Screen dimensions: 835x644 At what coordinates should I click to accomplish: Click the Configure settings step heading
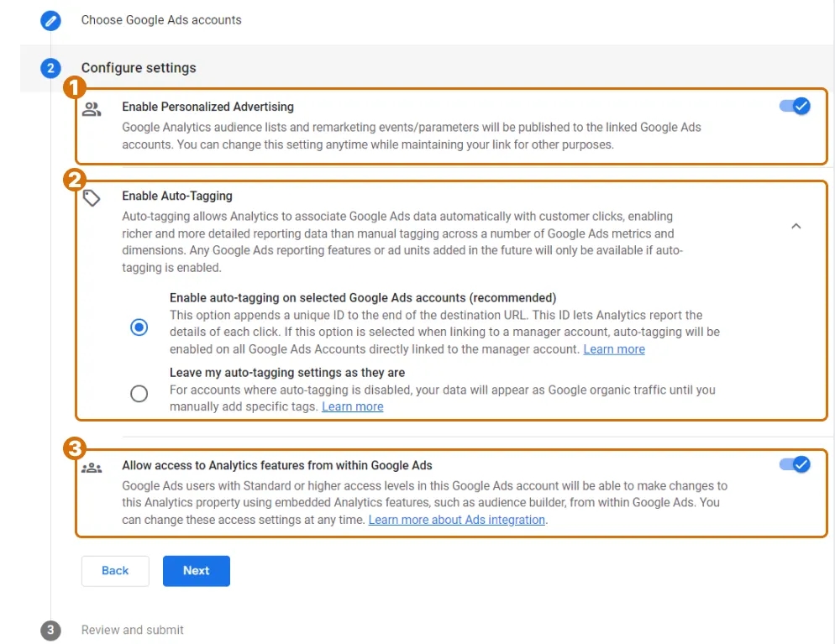pyautogui.click(x=139, y=68)
